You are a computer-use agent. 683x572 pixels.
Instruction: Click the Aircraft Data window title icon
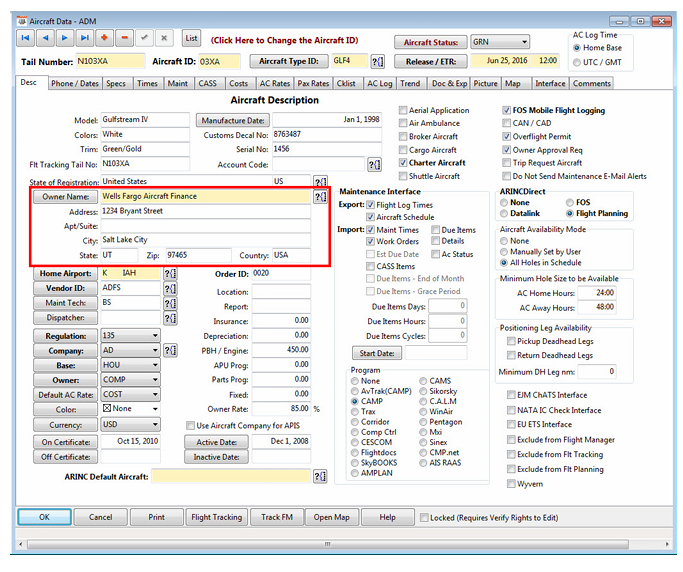tap(22, 21)
